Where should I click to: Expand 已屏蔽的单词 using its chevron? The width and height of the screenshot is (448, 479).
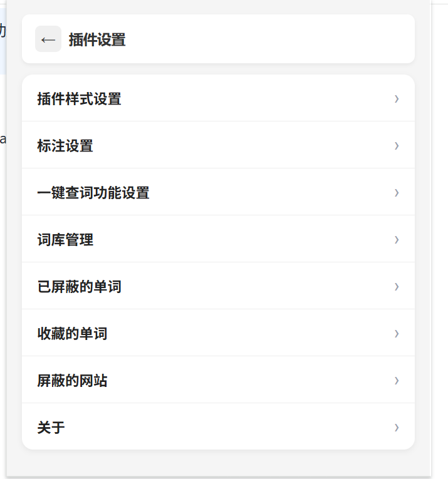397,286
